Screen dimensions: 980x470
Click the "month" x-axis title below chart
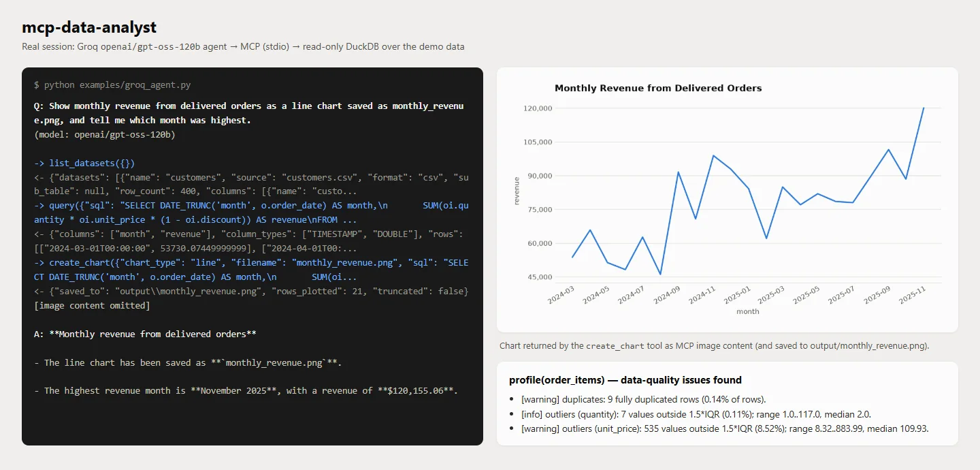(x=747, y=311)
